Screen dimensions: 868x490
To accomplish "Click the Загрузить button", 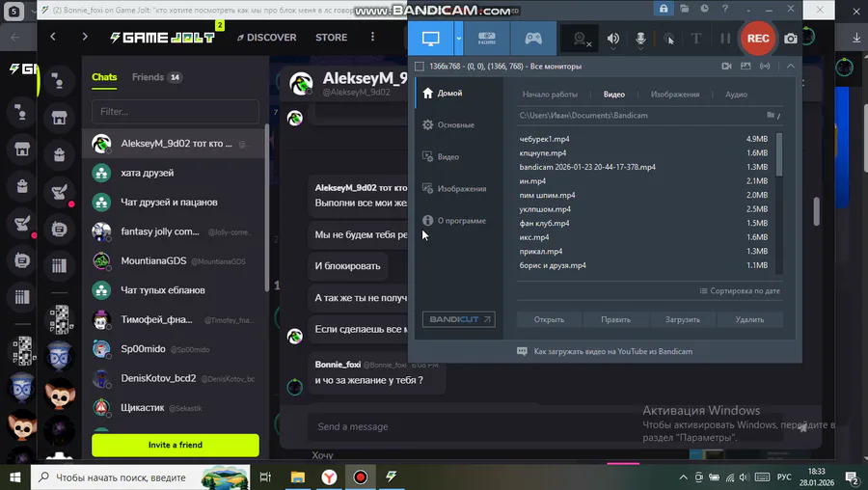I will [x=683, y=319].
